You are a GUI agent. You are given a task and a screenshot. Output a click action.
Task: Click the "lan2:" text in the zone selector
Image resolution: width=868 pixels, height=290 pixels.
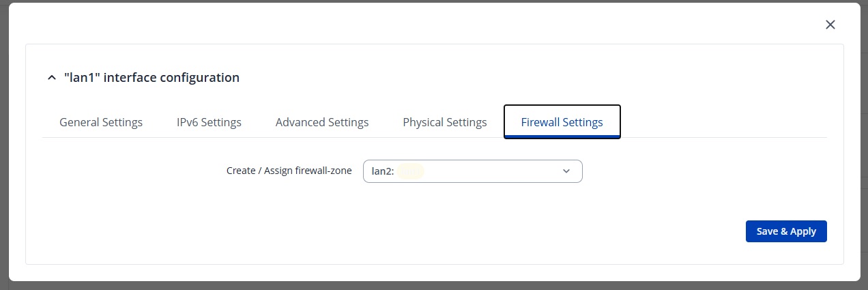[x=383, y=171]
